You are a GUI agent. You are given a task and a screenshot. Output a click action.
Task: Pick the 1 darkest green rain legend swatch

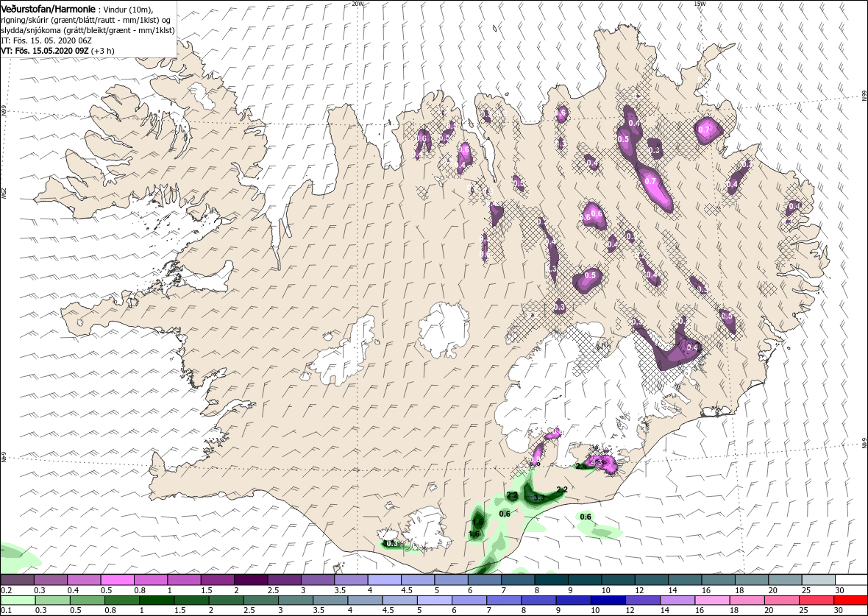pos(155,601)
